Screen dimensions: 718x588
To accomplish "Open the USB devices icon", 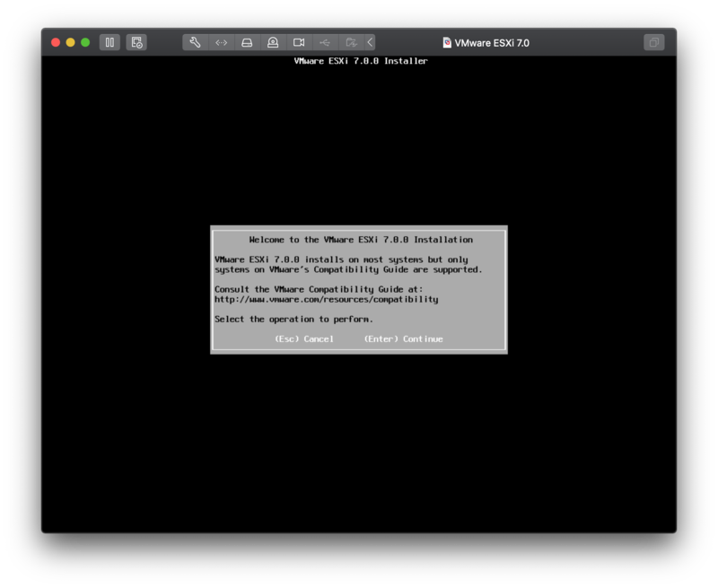I will click(x=325, y=42).
